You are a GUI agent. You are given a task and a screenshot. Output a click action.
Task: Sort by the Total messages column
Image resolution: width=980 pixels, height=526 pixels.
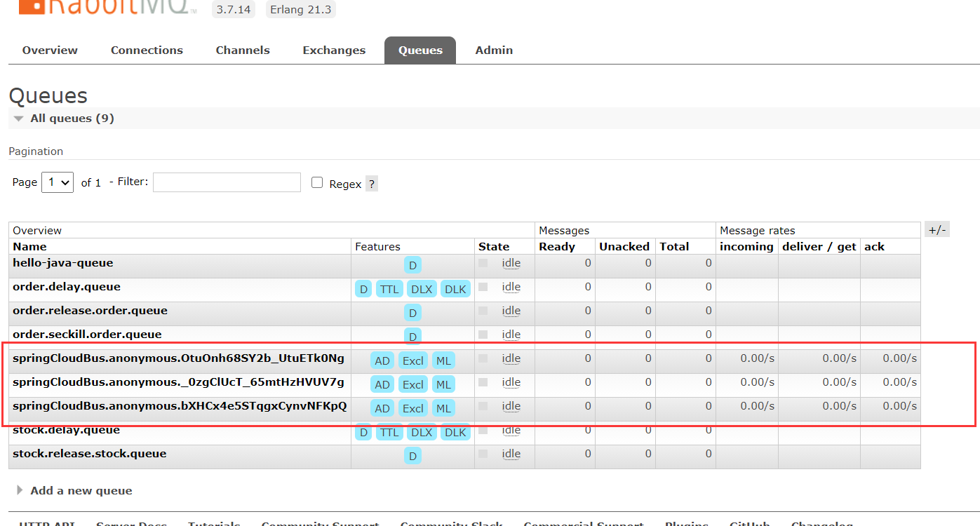674,246
